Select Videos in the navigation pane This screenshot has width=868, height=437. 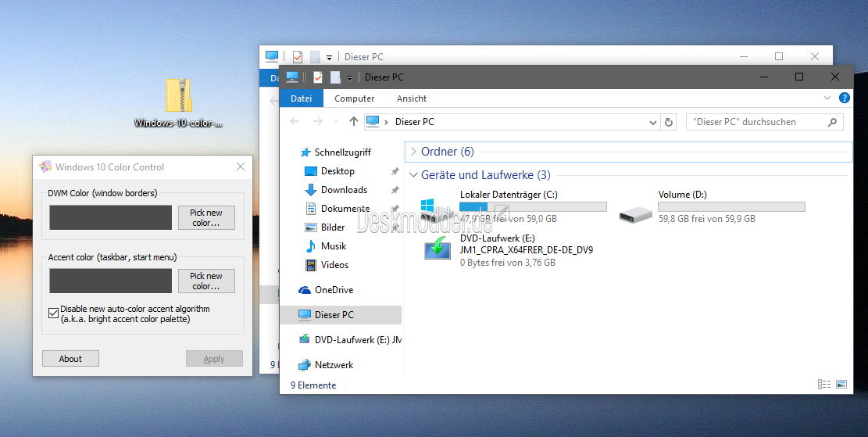pos(334,265)
